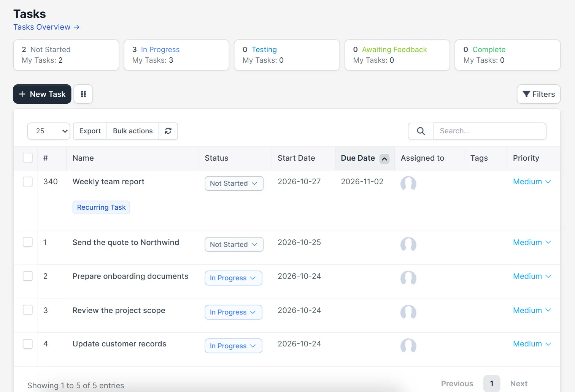Screen dimensions: 575x392
Task: Click the refresh table icon
Action: pos(168,131)
